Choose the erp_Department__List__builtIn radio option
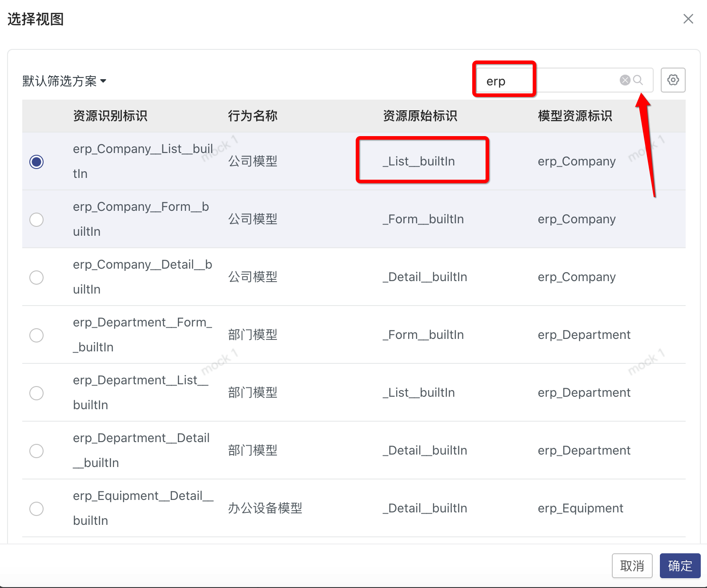Image resolution: width=707 pixels, height=588 pixels. 36,393
